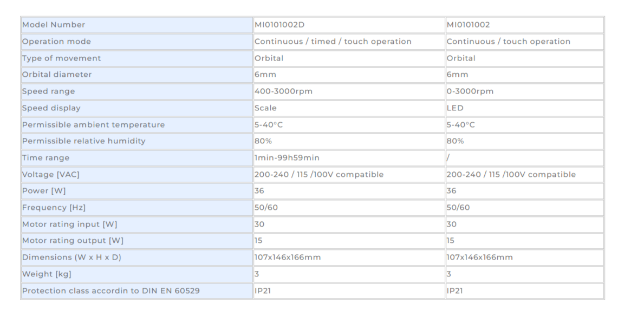Click Permissible relative humidity label
644x318 pixels.
click(x=137, y=142)
